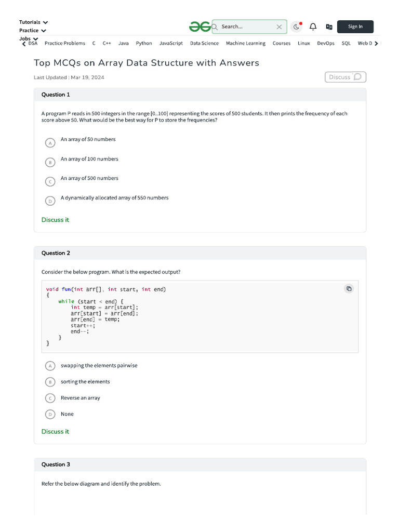The image size is (399, 532).
Task: Open Discuss it link under Question 1
Action: tap(55, 220)
